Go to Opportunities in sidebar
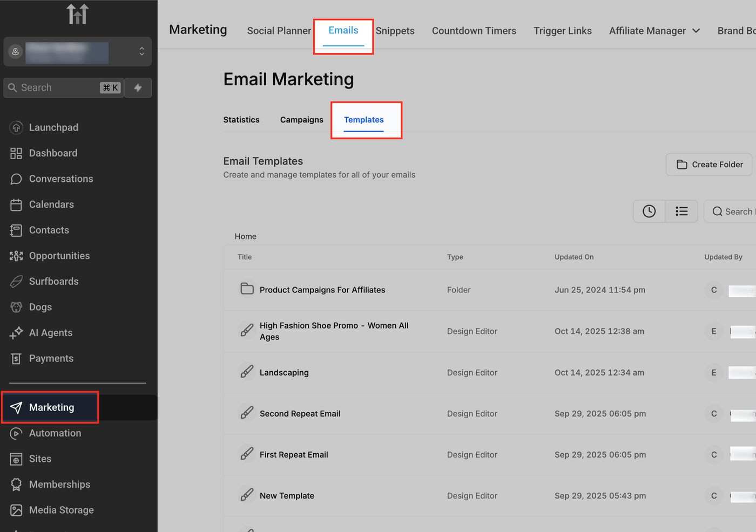Screen dimensions: 756x532 59,256
